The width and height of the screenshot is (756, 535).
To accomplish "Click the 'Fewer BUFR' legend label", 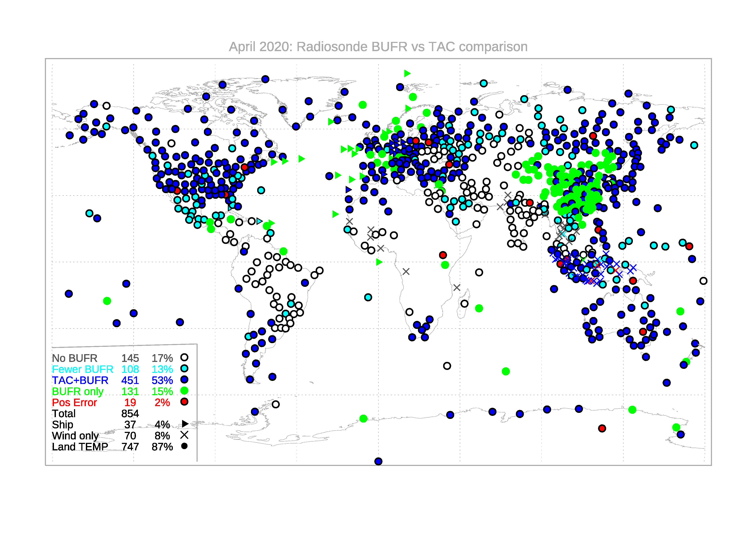I will click(83, 369).
